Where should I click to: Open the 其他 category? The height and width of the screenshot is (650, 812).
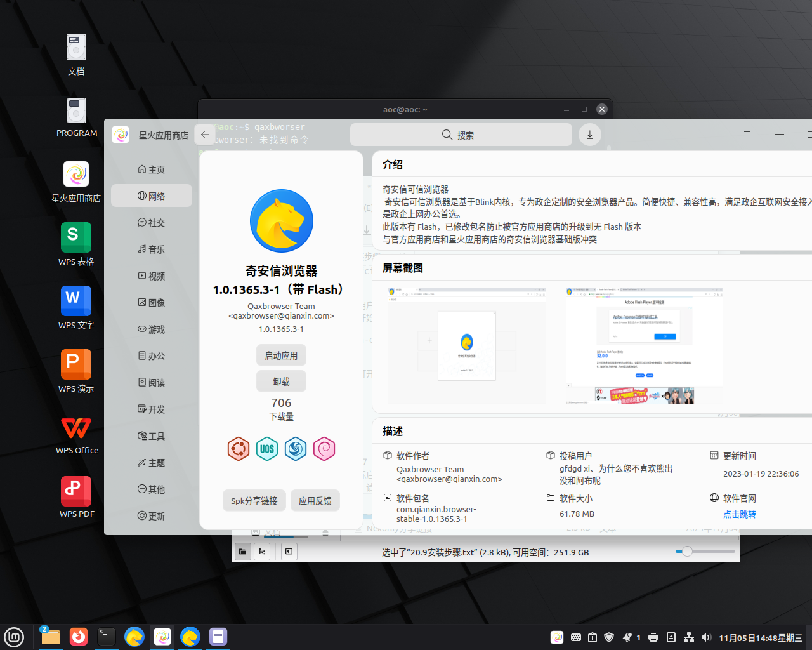pyautogui.click(x=152, y=489)
